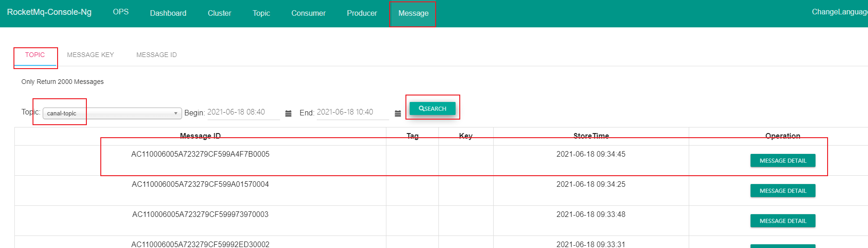The height and width of the screenshot is (248, 868).
Task: Select the Message nav item
Action: pos(413,13)
